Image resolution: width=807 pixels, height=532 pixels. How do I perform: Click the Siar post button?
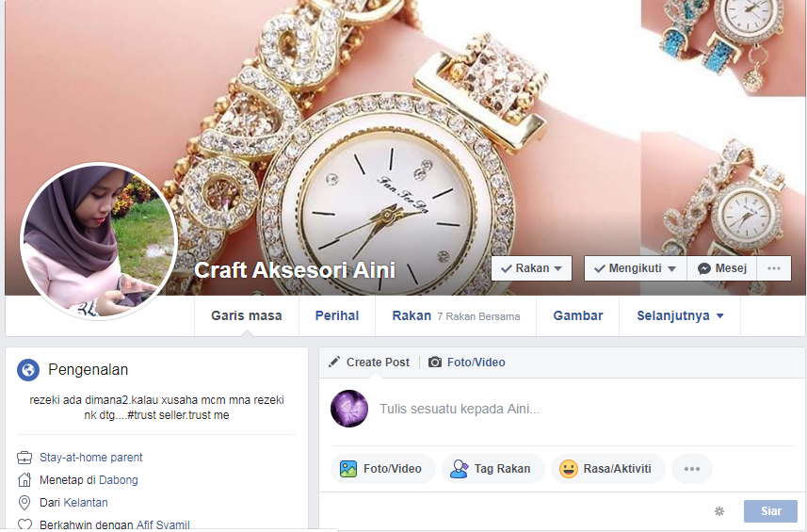click(770, 511)
